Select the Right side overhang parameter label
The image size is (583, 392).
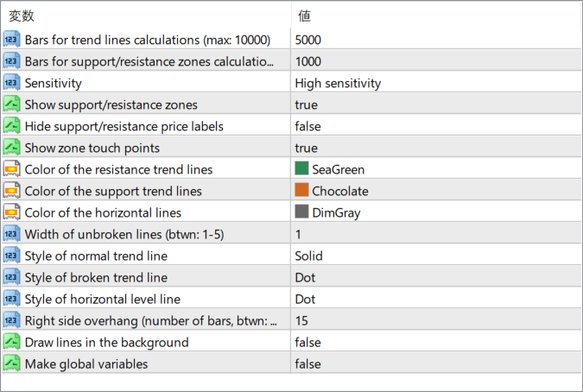pos(151,320)
